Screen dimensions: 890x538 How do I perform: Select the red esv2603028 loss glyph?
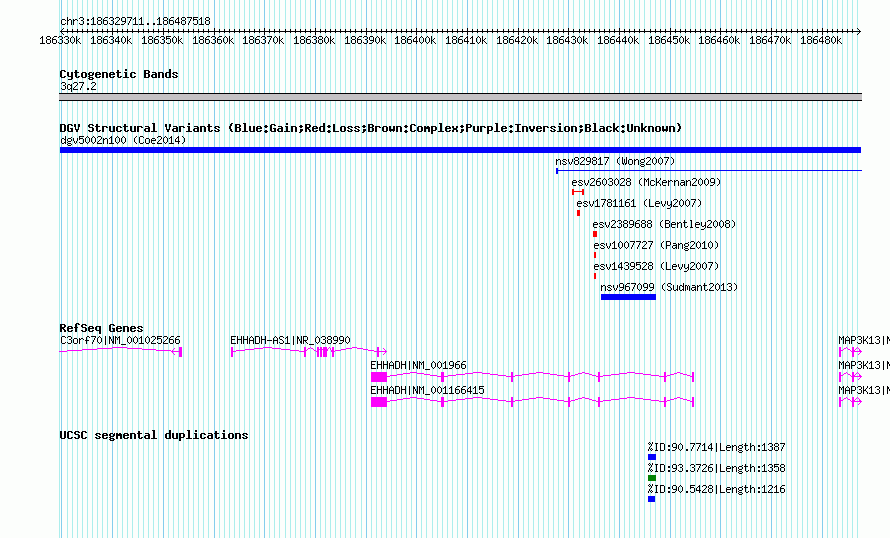(x=578, y=192)
